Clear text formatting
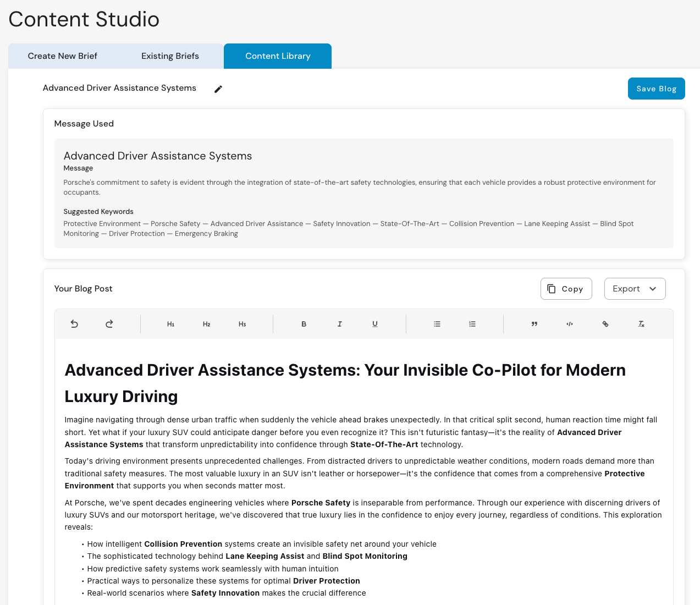 tap(641, 324)
